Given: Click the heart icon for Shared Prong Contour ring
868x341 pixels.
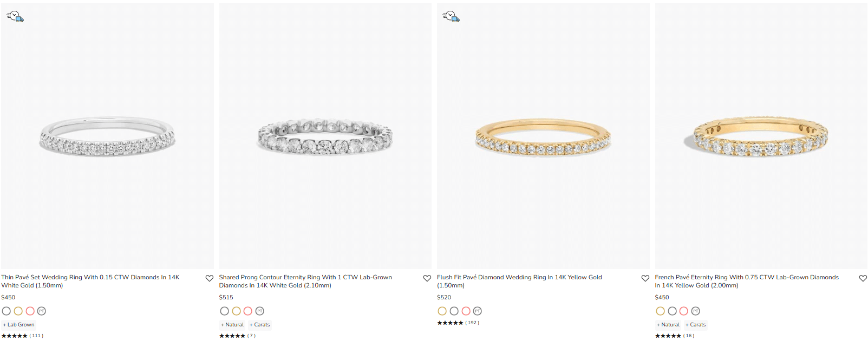Looking at the screenshot, I should pos(427,278).
